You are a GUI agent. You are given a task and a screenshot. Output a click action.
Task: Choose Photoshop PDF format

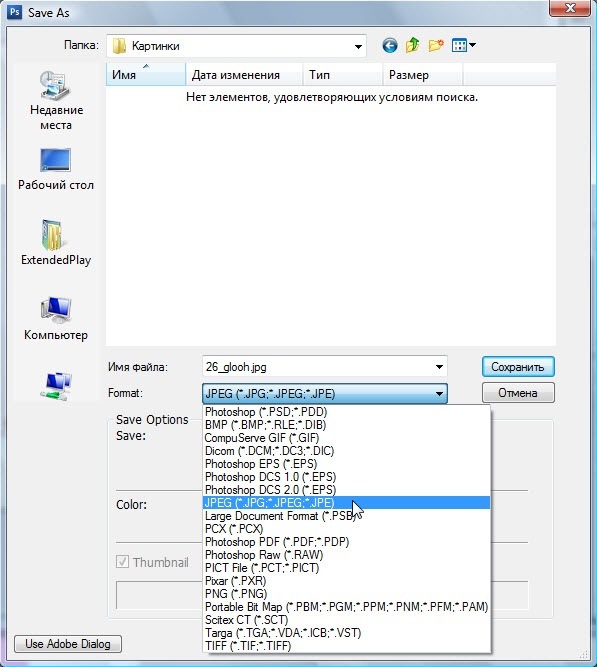click(346, 542)
